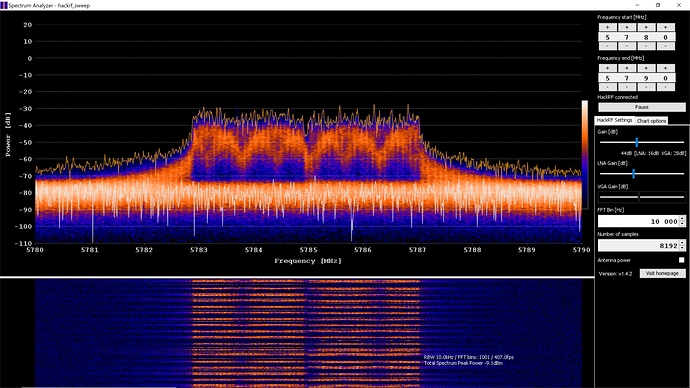Decrement hundreds digit of Frequency start
This screenshot has height=388, width=690.
(627, 46)
